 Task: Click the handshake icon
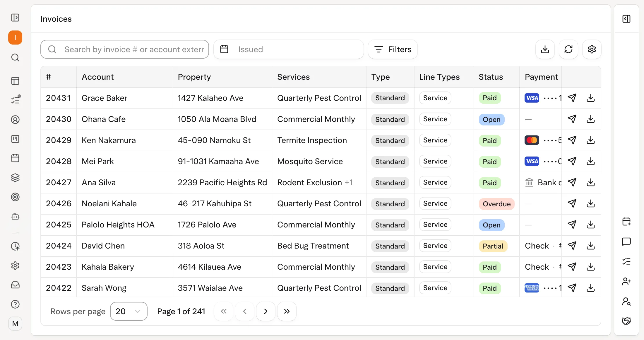pos(626,321)
